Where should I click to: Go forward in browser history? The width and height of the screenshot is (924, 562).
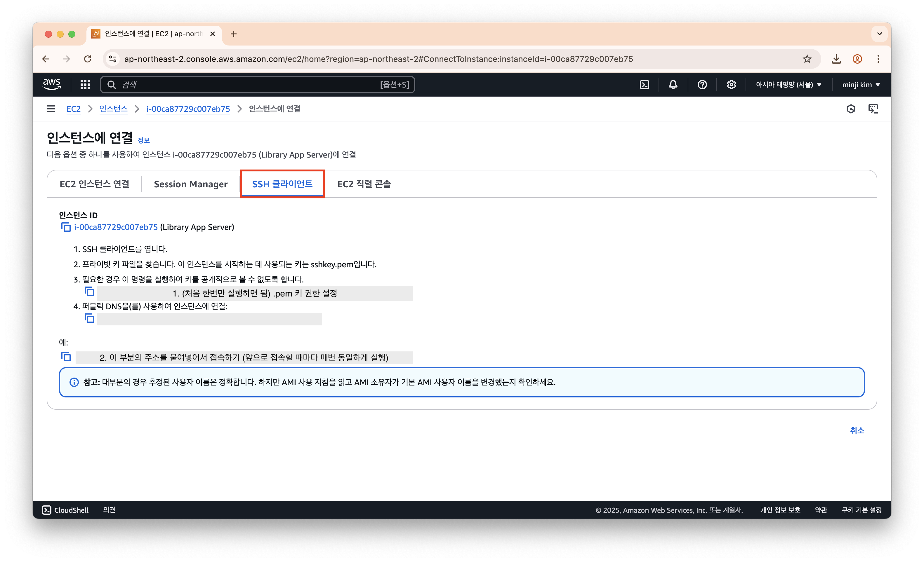[x=66, y=59]
